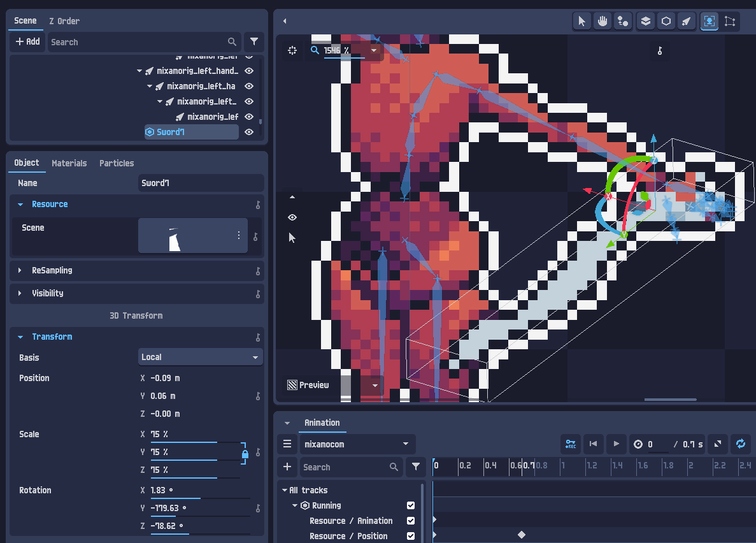Viewport: 756px width, 543px height.
Task: Switch to the Z Order tab
Action: coord(64,21)
